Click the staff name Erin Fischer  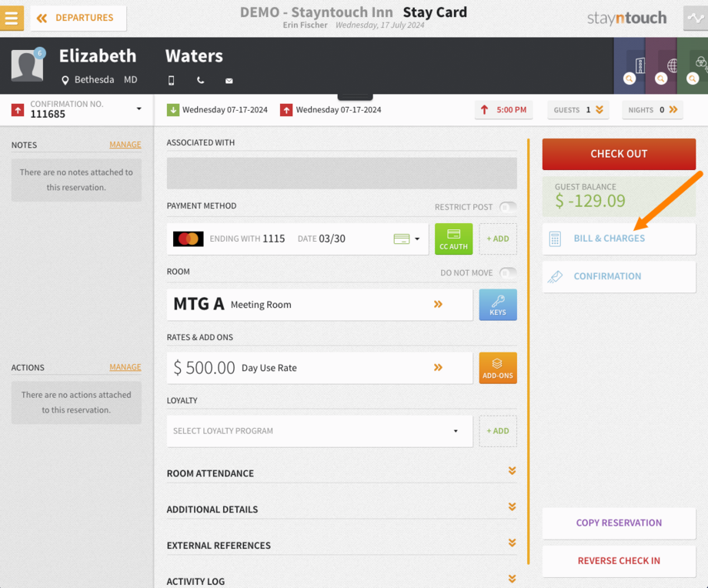(306, 25)
